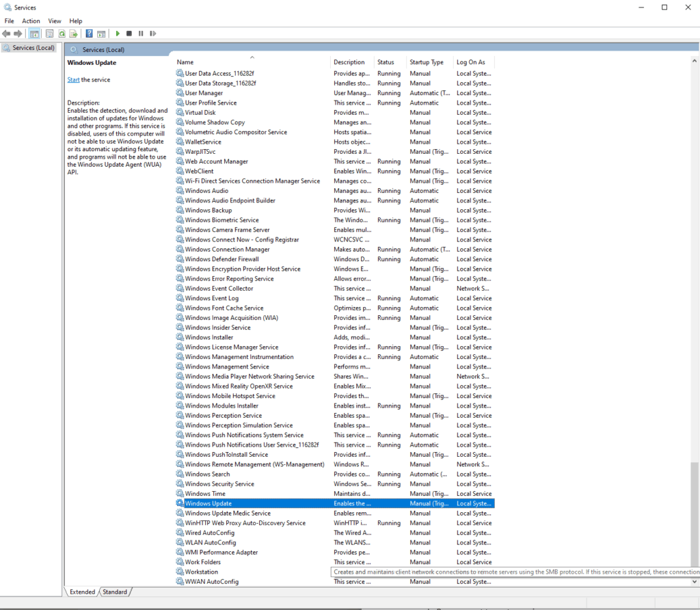The height and width of the screenshot is (610, 700).
Task: Click gear icon of Windows Search row
Action: [x=180, y=474]
